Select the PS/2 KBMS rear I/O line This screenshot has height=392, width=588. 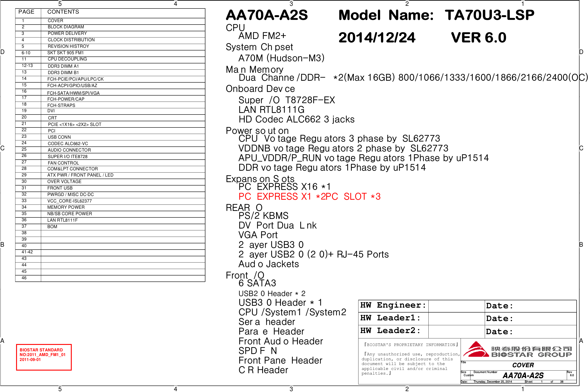(x=263, y=216)
